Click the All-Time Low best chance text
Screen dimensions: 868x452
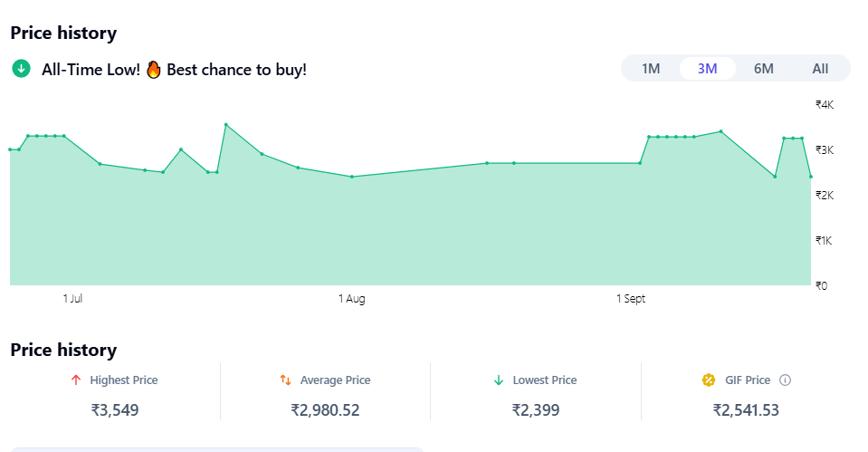174,69
